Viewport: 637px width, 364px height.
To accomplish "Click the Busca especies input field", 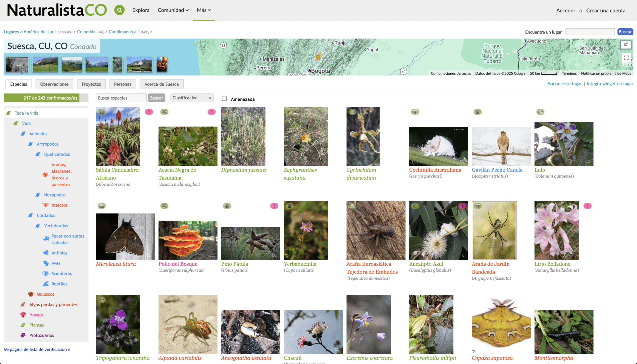I will (121, 98).
